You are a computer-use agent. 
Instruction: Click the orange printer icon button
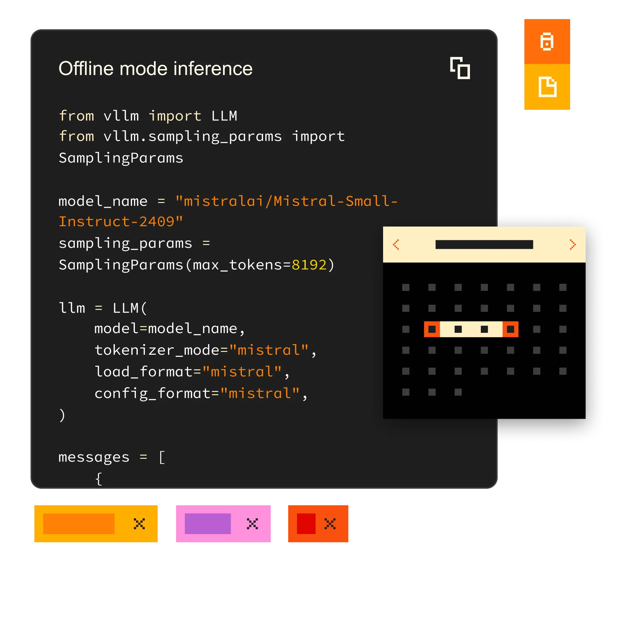click(x=547, y=41)
